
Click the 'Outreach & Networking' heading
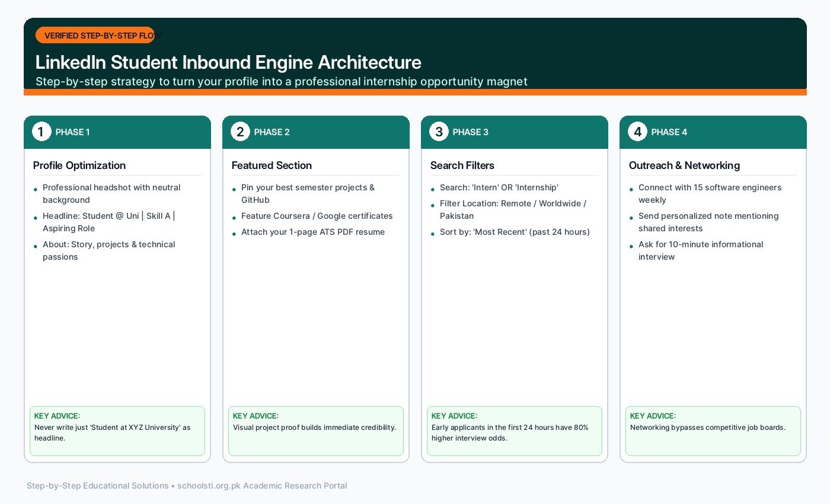point(684,165)
